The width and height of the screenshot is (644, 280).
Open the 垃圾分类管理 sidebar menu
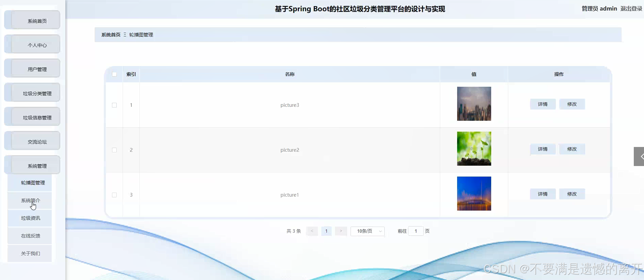32,93
